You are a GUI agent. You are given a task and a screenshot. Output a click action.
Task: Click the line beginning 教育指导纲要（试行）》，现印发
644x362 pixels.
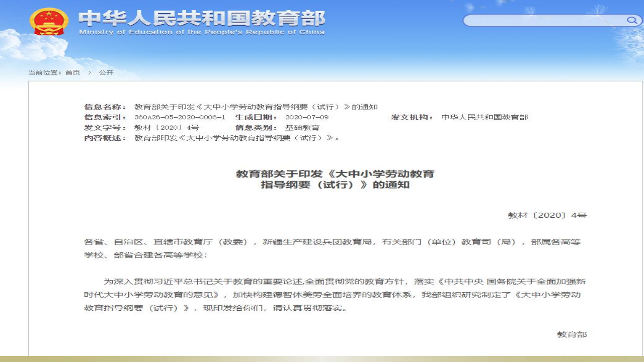pos(215,308)
